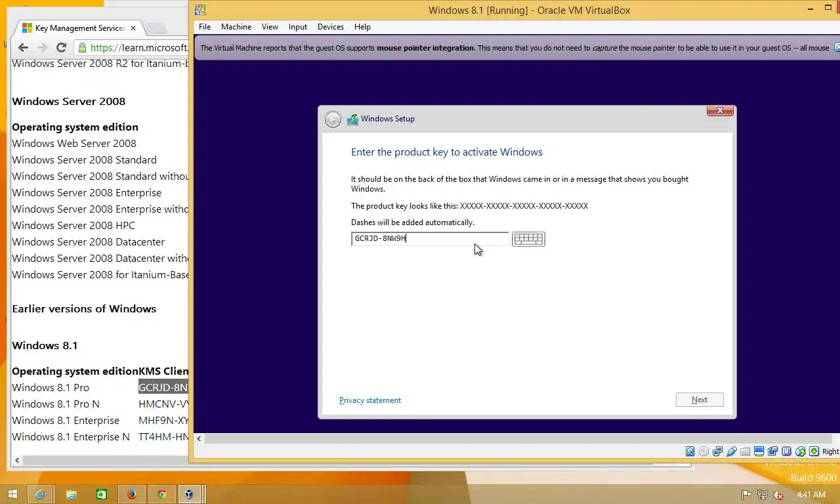Image resolution: width=840 pixels, height=504 pixels.
Task: Click the CPU virtualization status icon
Action: click(787, 451)
